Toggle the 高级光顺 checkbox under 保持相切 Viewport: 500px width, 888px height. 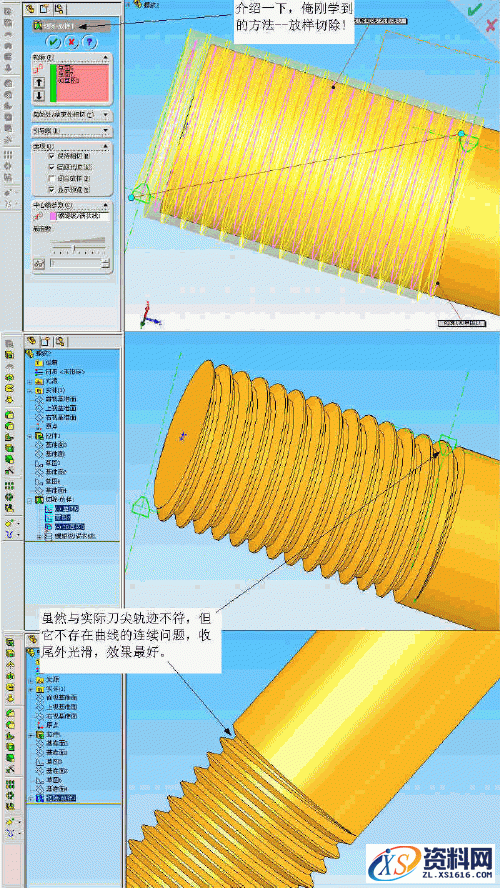(x=52, y=166)
